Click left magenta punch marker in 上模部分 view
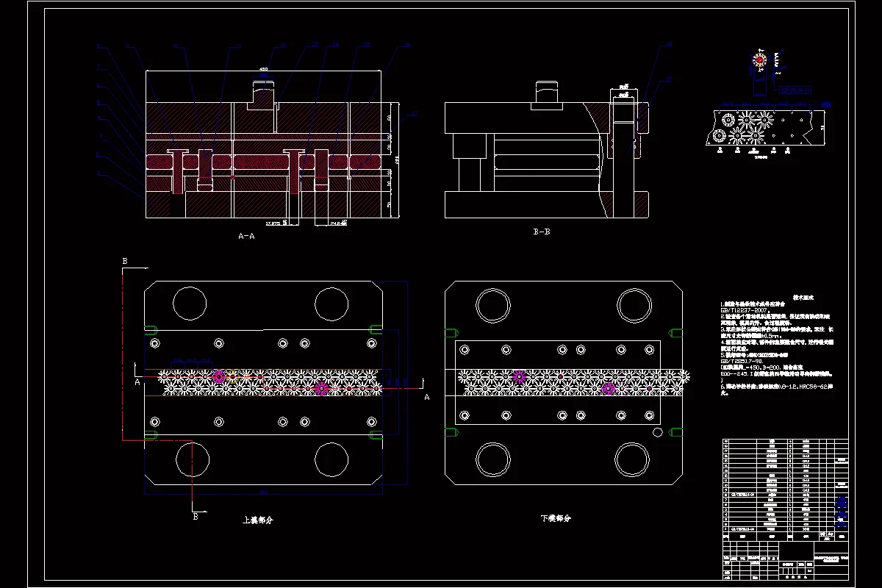The width and height of the screenshot is (882, 588). [218, 376]
